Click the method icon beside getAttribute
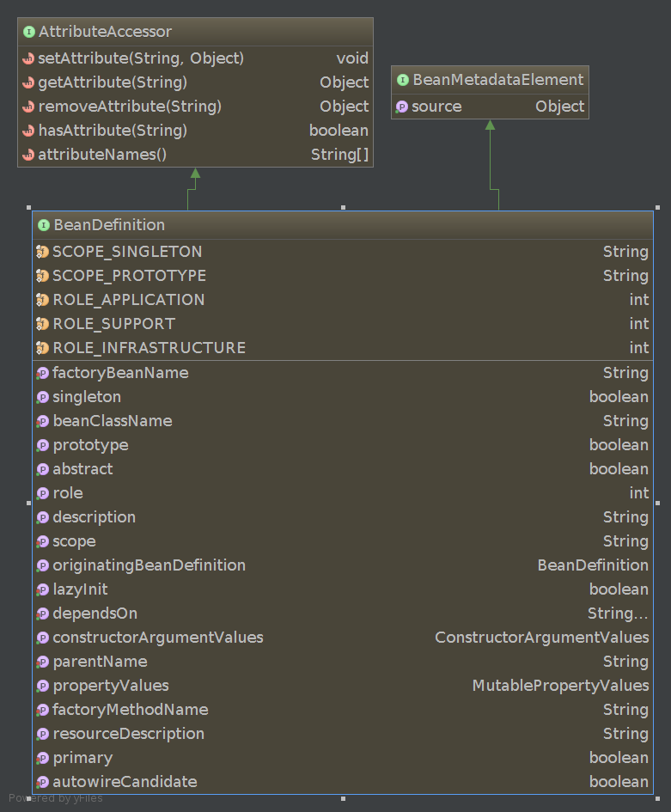The width and height of the screenshot is (671, 812). coord(28,82)
